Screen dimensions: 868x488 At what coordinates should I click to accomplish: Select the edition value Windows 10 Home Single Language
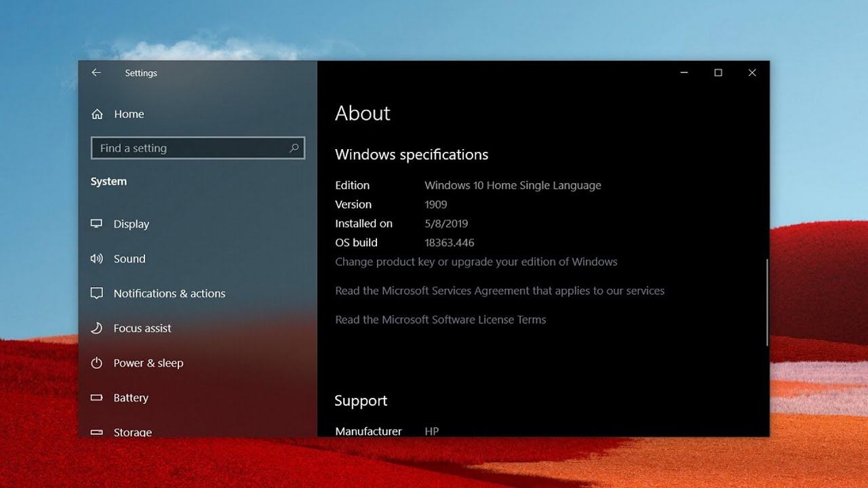[513, 185]
